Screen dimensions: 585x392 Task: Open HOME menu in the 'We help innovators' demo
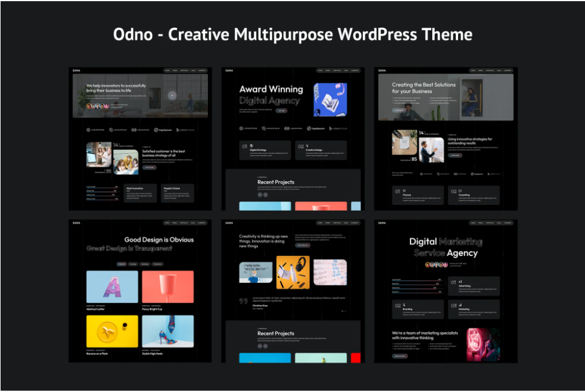[167, 70]
